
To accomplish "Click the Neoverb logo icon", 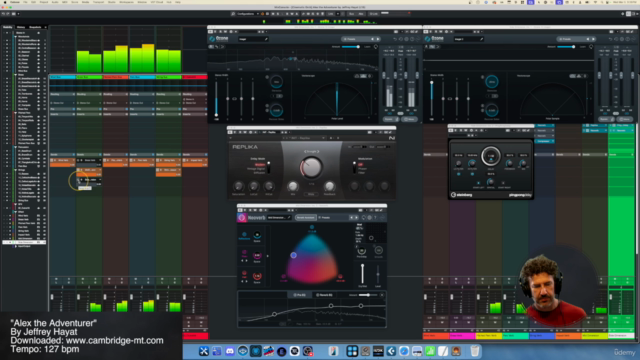I will pyautogui.click(x=242, y=218).
